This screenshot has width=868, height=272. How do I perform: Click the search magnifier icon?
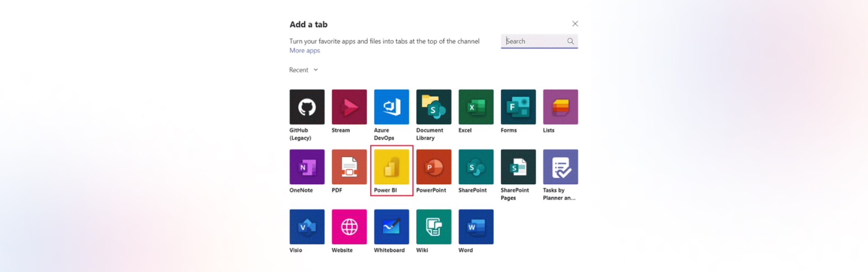click(571, 41)
